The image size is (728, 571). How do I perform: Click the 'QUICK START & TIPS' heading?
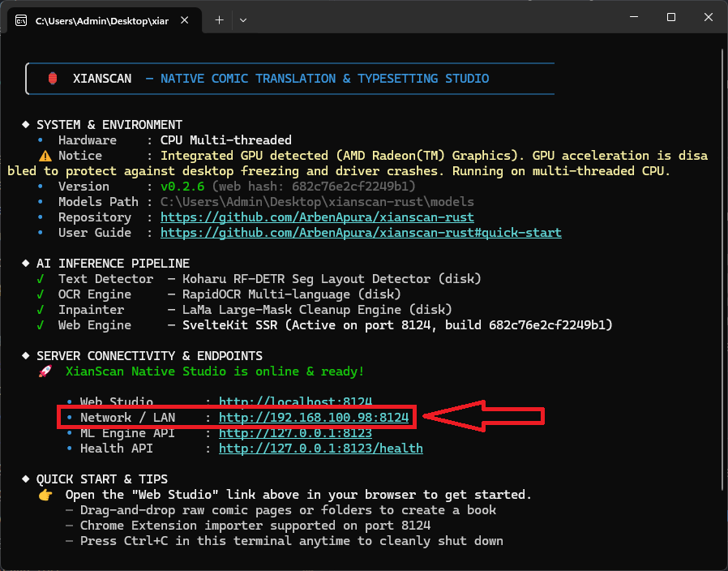pos(102,479)
